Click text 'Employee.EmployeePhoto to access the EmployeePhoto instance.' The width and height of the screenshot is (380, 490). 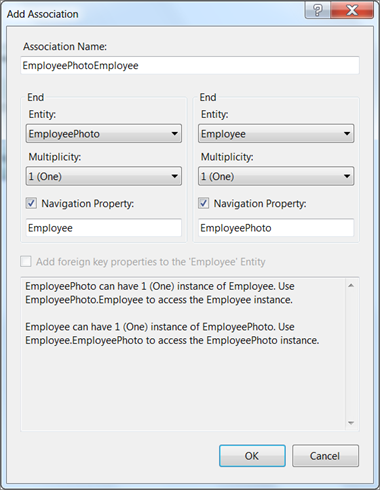tap(172, 340)
